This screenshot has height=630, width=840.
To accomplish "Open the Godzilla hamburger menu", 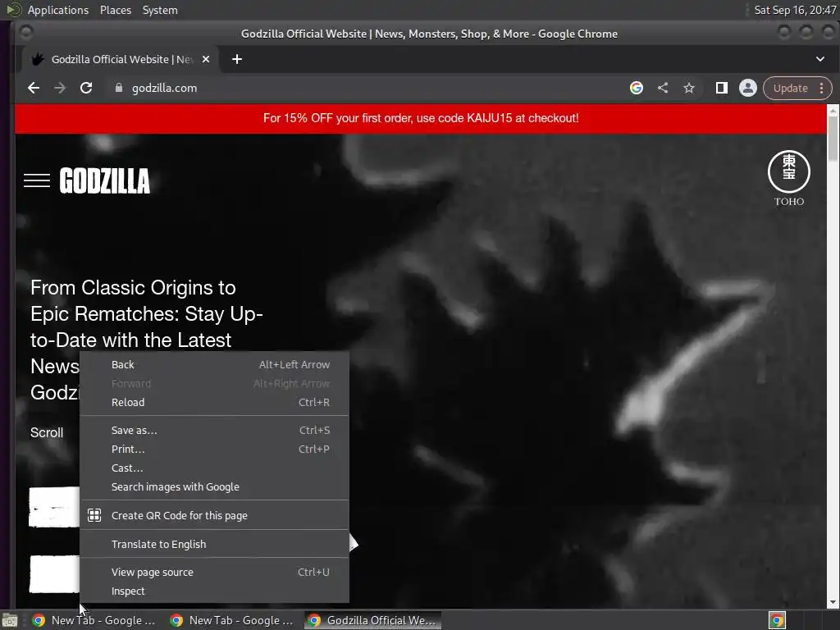I will tap(37, 180).
